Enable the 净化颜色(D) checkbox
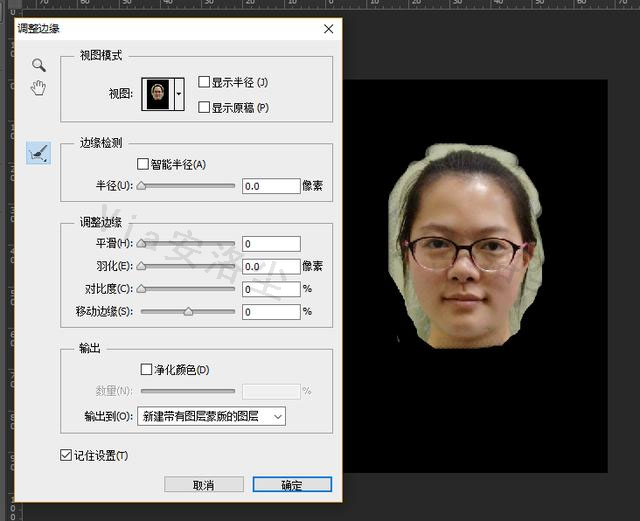The image size is (640, 521). tap(146, 370)
